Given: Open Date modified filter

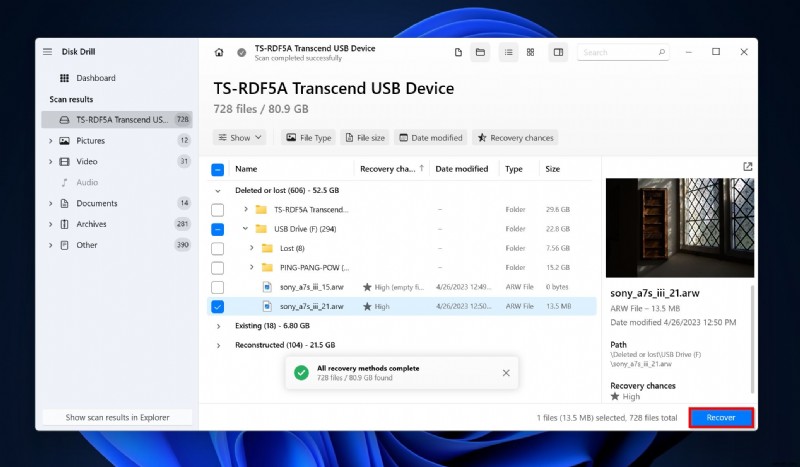Looking at the screenshot, I should click(431, 138).
